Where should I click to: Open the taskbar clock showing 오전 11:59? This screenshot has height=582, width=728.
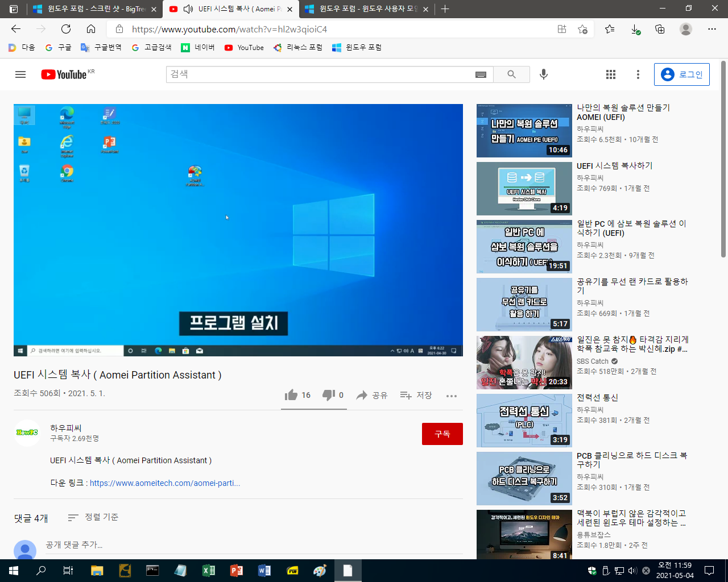[675, 571]
